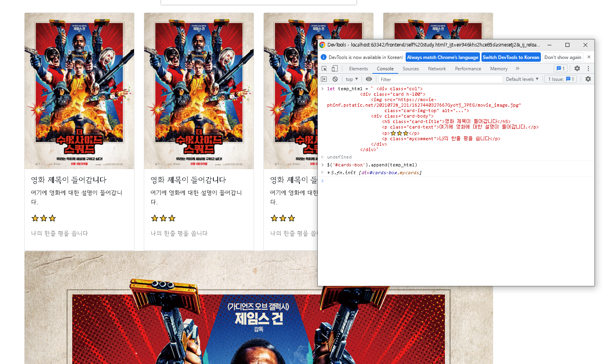Dismiss the Korean language infobar
612x364 pixels.
pos(589,57)
